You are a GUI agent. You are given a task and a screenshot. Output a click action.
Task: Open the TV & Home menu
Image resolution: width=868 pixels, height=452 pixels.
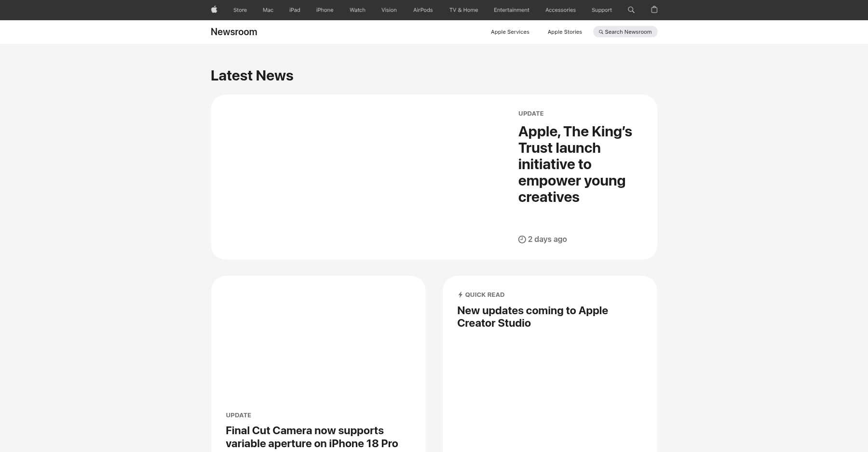[x=464, y=10]
